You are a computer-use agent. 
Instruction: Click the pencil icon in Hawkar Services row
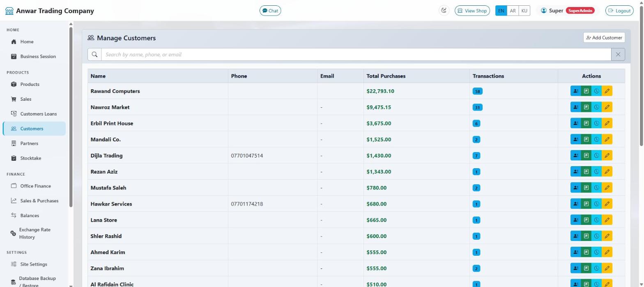[607, 204]
